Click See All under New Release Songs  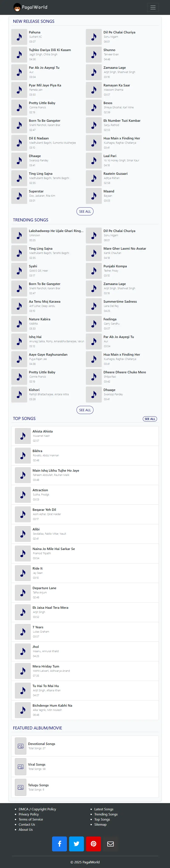point(85,211)
